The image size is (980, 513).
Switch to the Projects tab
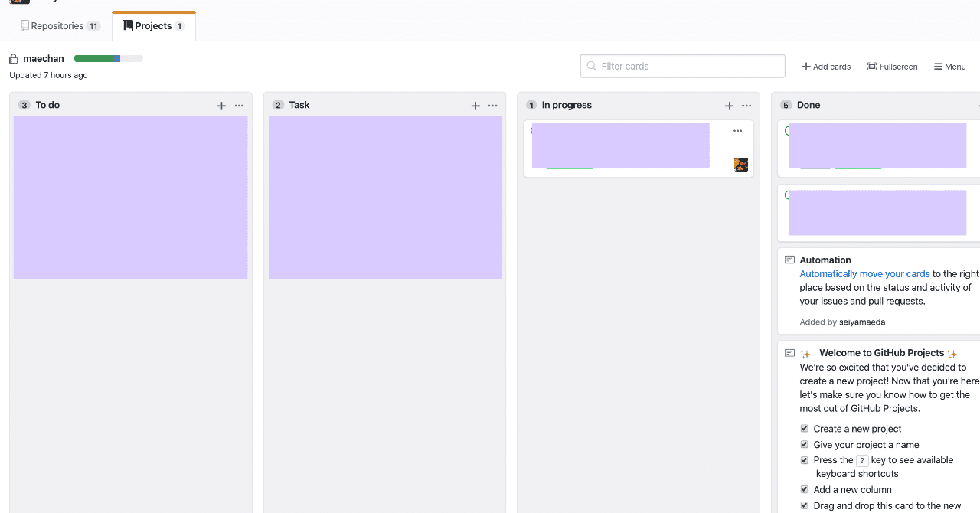[153, 26]
